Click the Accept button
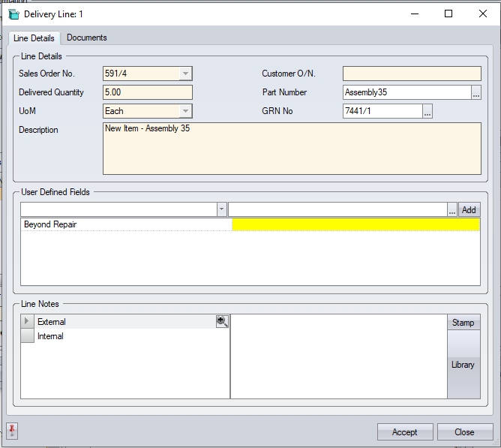Screen dimensions: 501x448 (x=404, y=431)
